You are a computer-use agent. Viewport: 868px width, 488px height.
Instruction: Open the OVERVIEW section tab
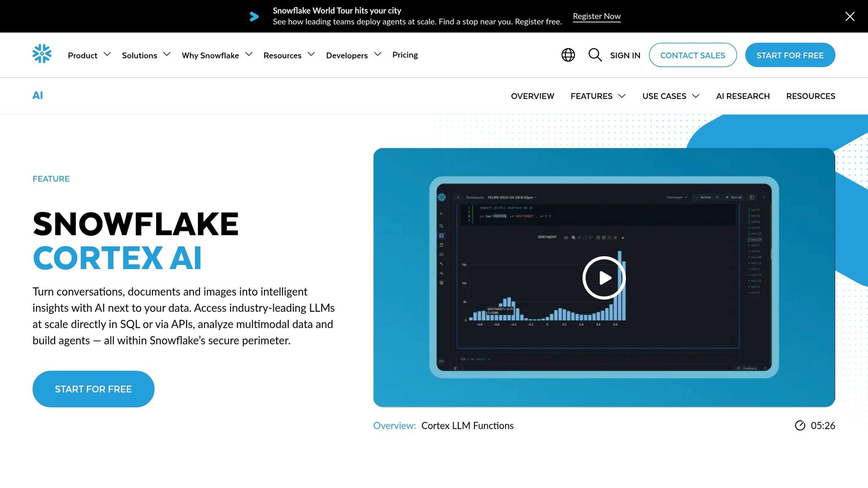[x=532, y=96]
